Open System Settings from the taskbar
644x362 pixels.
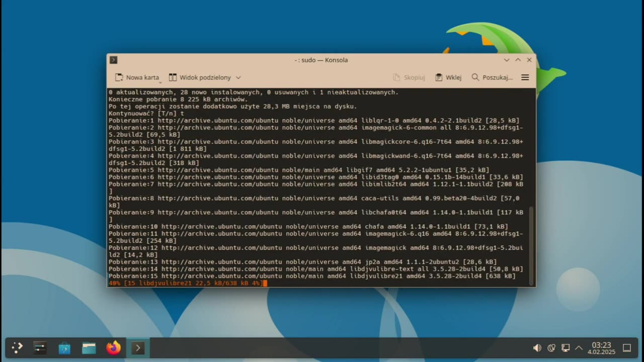click(40, 348)
